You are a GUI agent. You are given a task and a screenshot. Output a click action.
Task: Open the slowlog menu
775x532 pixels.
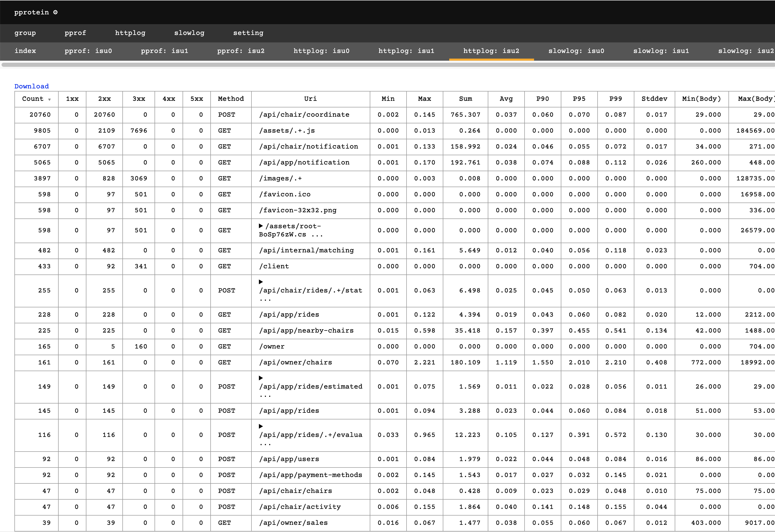(189, 33)
